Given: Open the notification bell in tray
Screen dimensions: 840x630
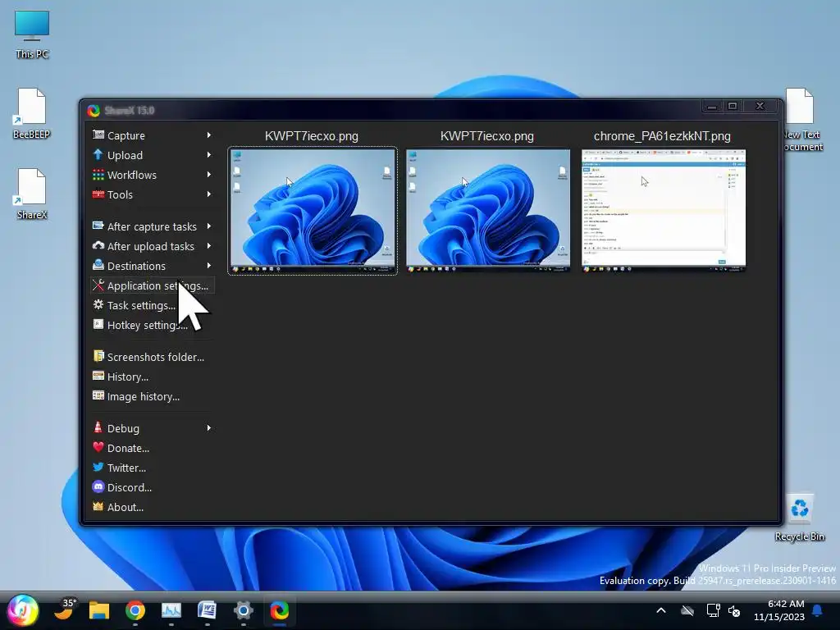Looking at the screenshot, I should coord(818,610).
